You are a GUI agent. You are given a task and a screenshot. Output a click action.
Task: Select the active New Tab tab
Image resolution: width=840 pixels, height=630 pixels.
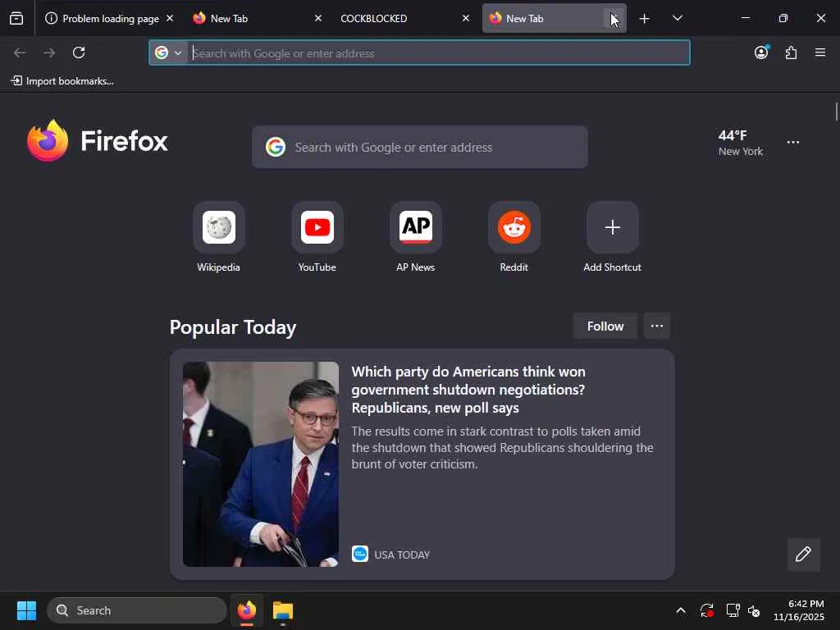(x=554, y=18)
